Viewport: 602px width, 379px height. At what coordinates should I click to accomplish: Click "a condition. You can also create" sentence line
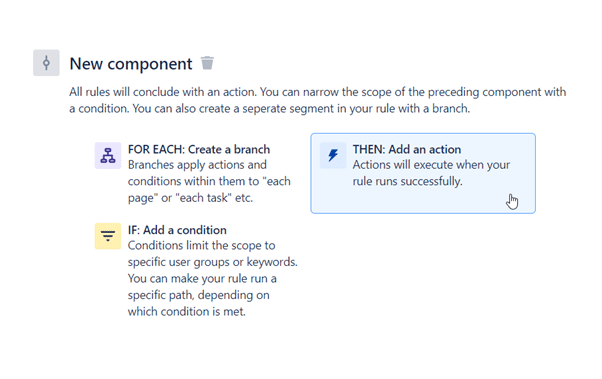[x=270, y=109]
